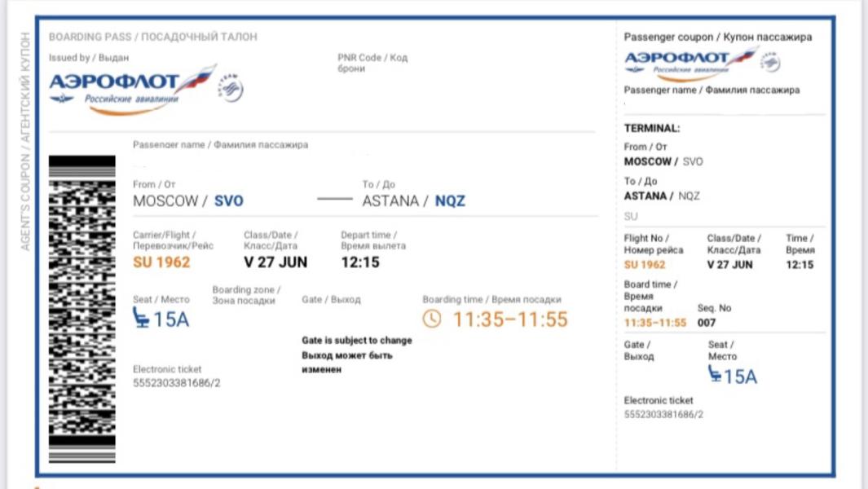868x489 pixels.
Task: Click the clock icon beside boarding time
Action: (x=432, y=319)
